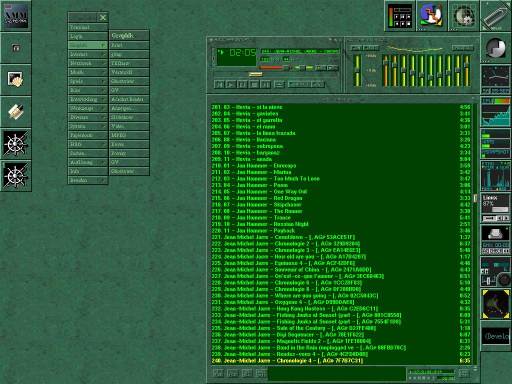This screenshot has width=512, height=384.
Task: Adjust the red XMMS volume slider
Action: [x=273, y=68]
